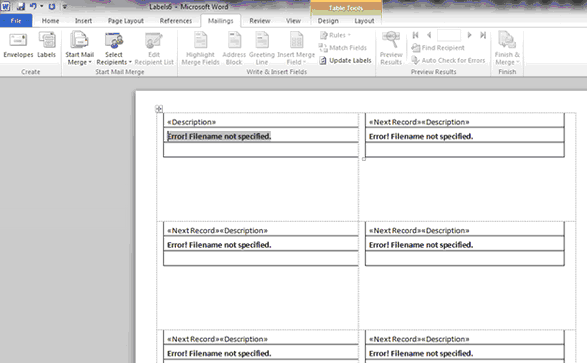Select the Mailings tab
This screenshot has width=587, height=363.
tap(220, 21)
